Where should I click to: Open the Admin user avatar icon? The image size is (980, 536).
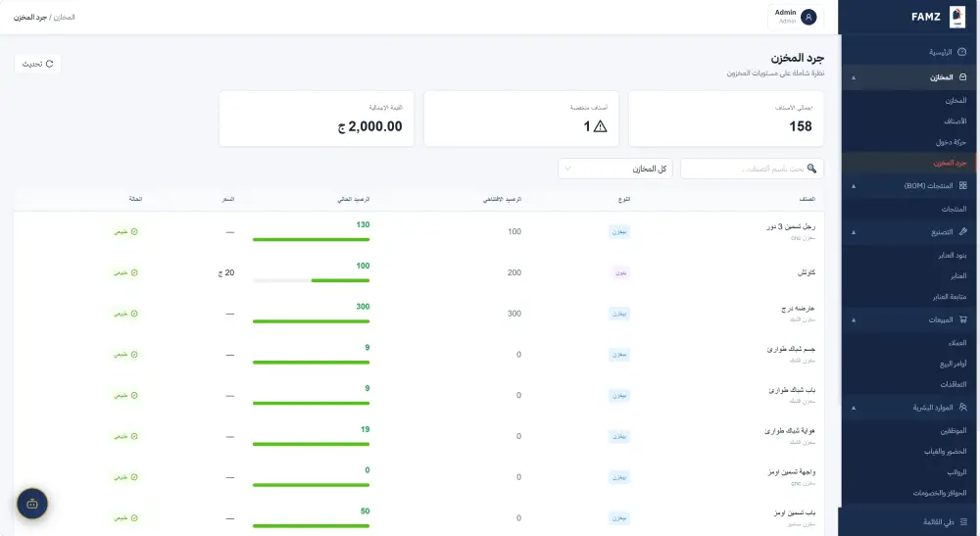point(808,17)
